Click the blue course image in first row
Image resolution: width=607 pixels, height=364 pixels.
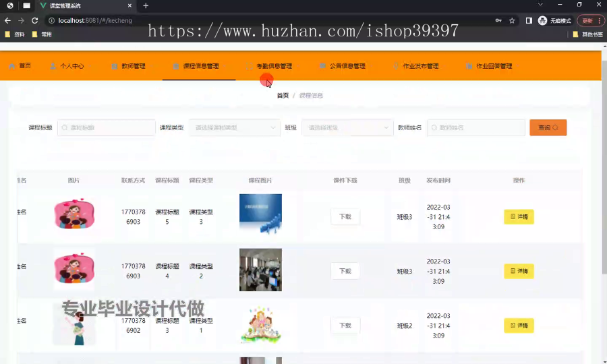click(x=260, y=214)
